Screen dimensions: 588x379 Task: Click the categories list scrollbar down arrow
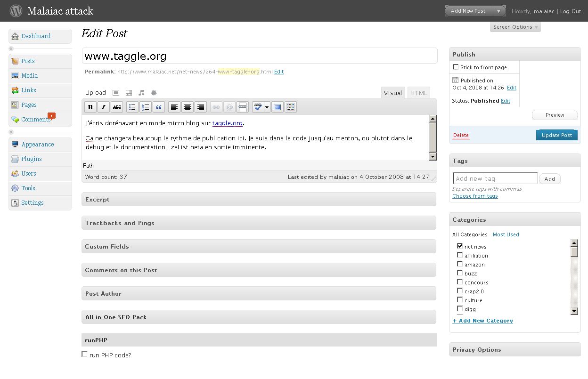[x=574, y=311]
